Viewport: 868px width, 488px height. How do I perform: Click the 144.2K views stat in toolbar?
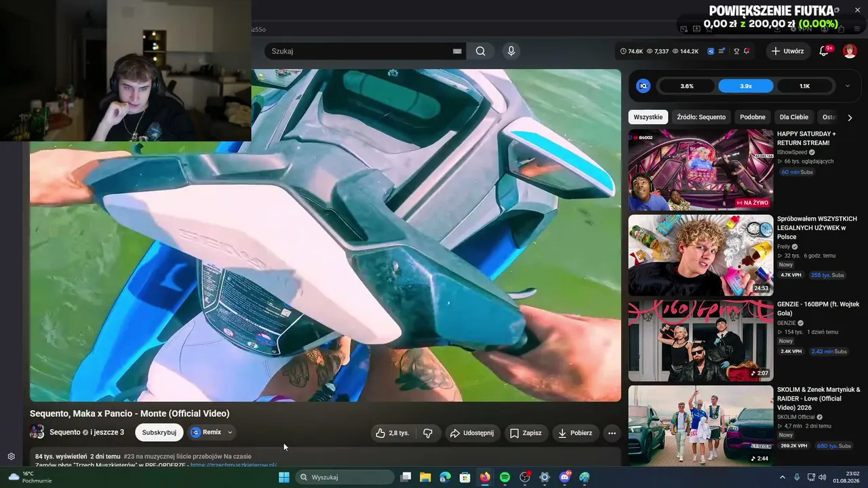(x=686, y=51)
